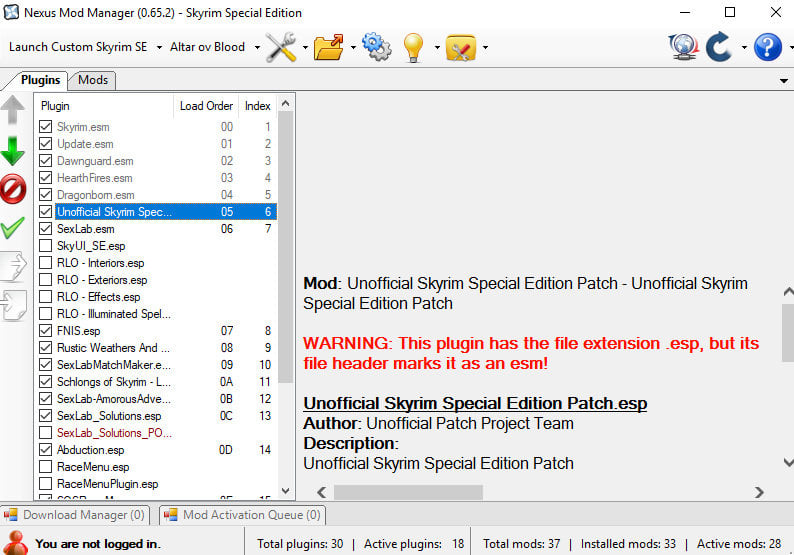Sort by the Load Order column header
This screenshot has height=555, width=794.
(x=206, y=106)
